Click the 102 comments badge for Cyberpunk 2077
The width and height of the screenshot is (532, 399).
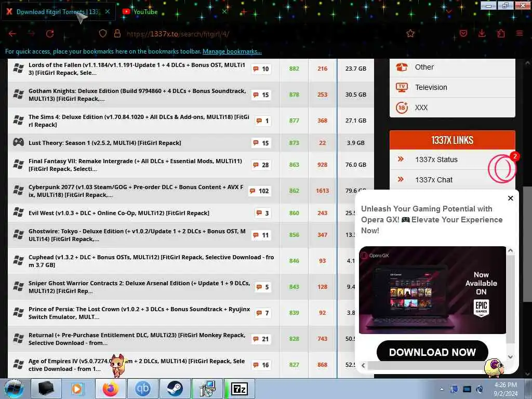(260, 191)
